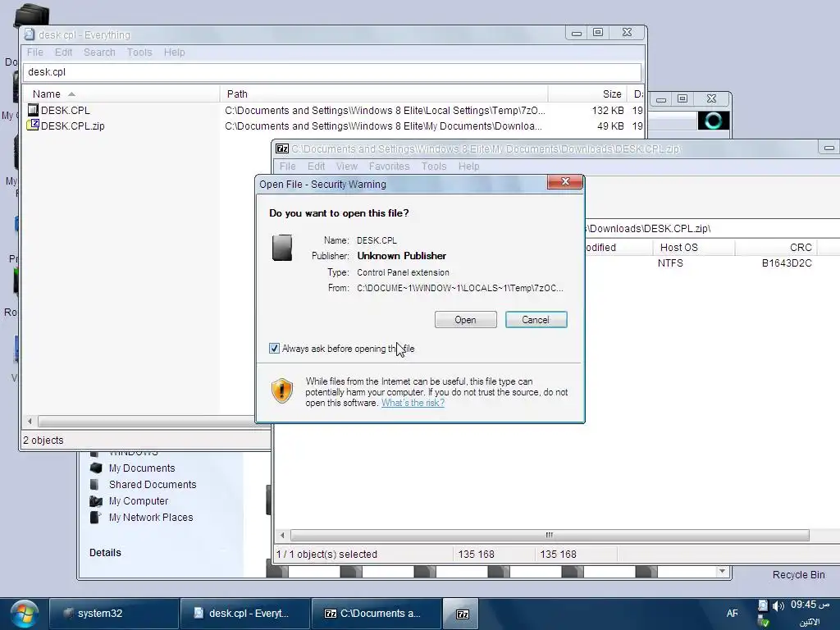Click the Everything tray icon
Image resolution: width=840 pixels, height=630 pixels.
coord(763,605)
